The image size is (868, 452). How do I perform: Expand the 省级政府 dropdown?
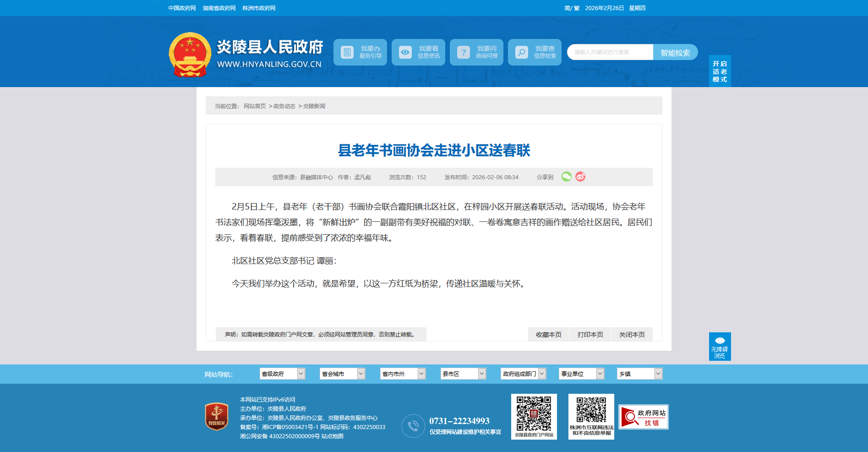tap(282, 374)
